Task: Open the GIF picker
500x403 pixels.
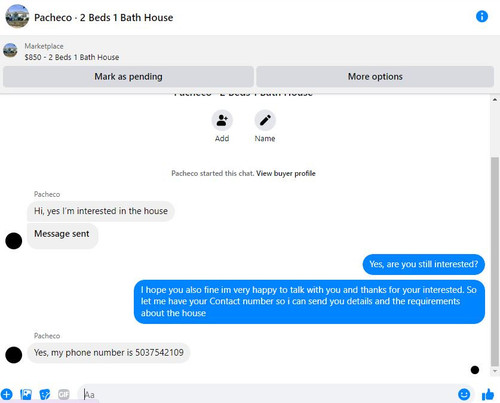Action: (x=64, y=394)
